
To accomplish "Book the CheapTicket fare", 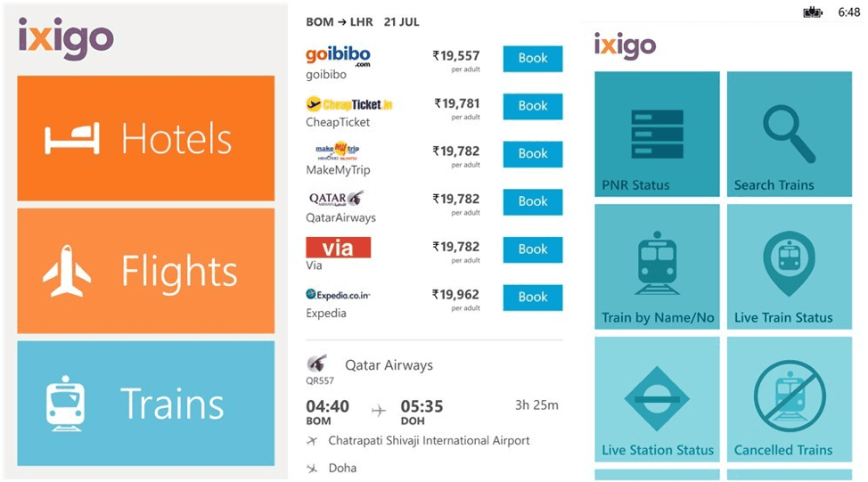I will 533,106.
